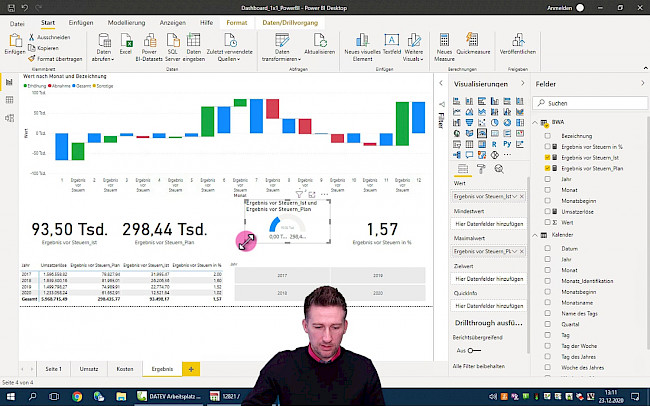This screenshot has height=406, width=650.
Task: Insert a Textfeld from the ribbon
Action: pos(391,44)
